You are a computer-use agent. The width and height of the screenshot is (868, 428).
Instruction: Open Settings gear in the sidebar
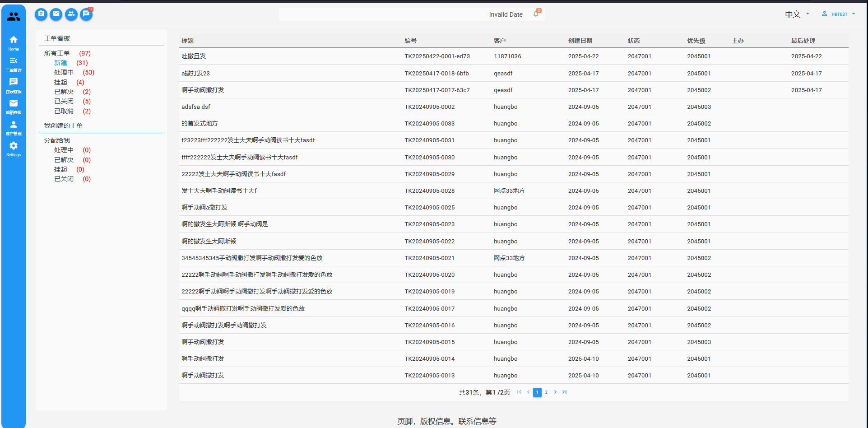(14, 148)
